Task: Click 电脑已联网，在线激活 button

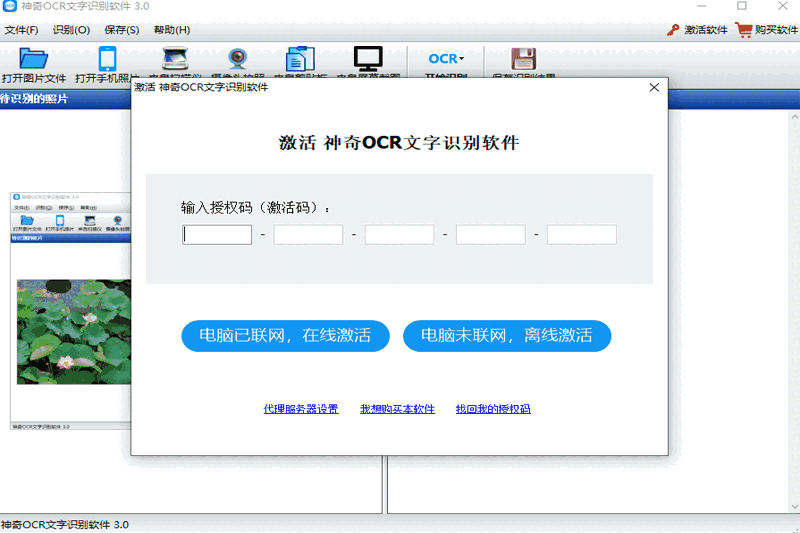Action: coord(285,336)
